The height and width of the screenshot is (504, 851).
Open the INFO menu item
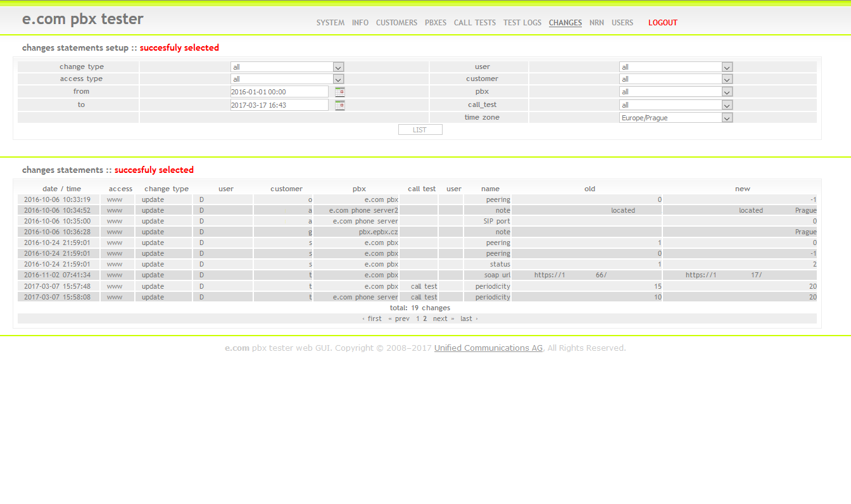coord(360,23)
